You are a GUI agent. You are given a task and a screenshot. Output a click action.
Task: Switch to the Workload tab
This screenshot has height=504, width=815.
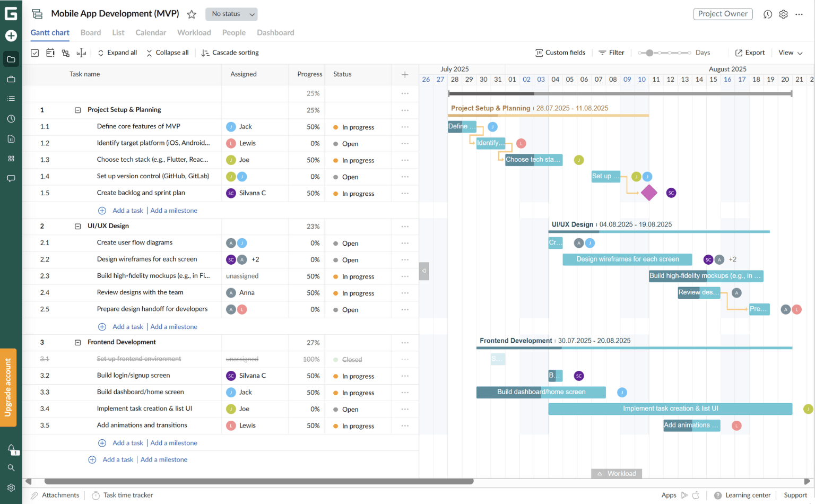pyautogui.click(x=194, y=32)
